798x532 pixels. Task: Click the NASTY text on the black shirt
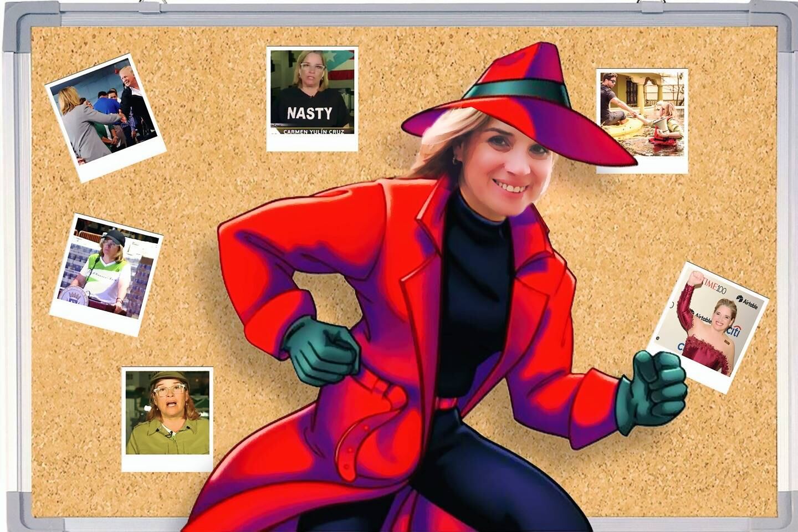click(x=310, y=114)
